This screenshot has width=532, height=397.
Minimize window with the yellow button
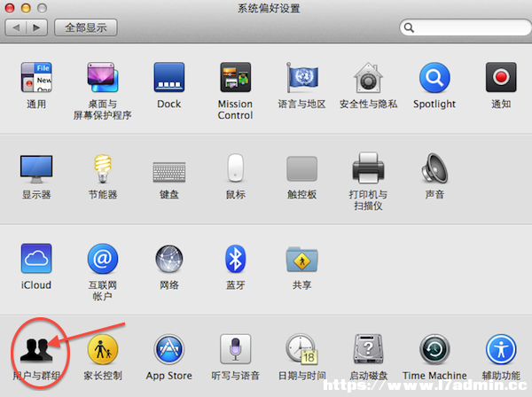[26, 8]
